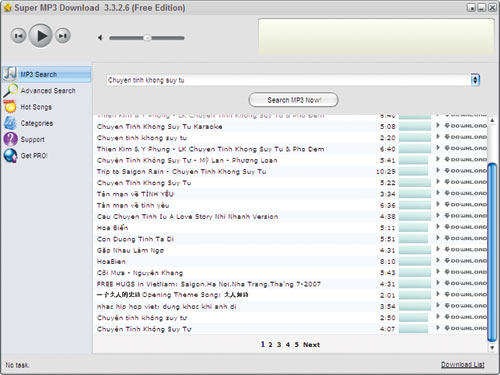The image size is (500, 375).
Task: Preview Trip to Saigon Rain track
Action: pyautogui.click(x=438, y=170)
